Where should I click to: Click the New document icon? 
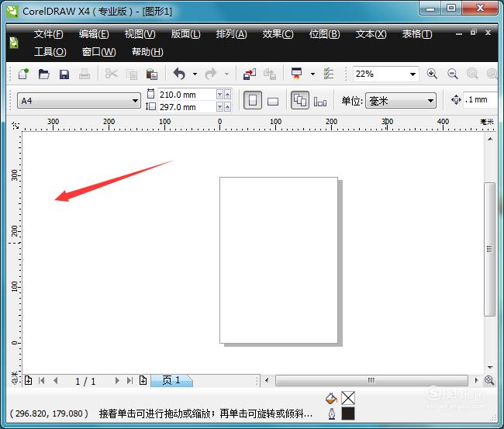click(x=24, y=74)
